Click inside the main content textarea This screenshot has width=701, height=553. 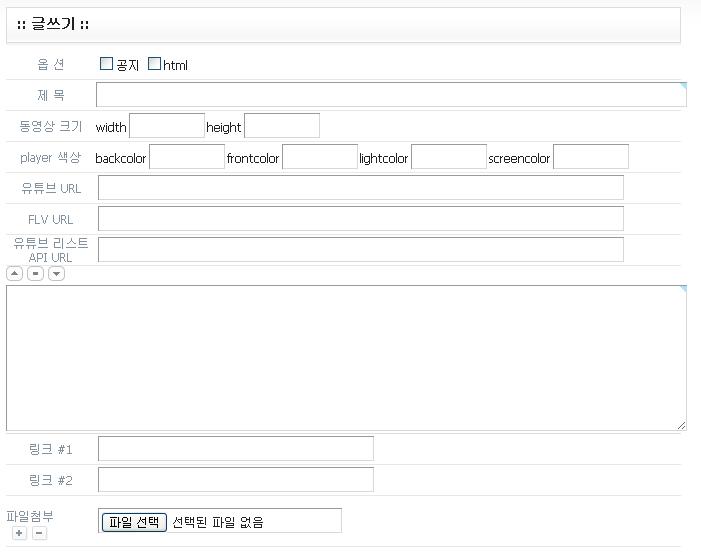tap(346, 358)
